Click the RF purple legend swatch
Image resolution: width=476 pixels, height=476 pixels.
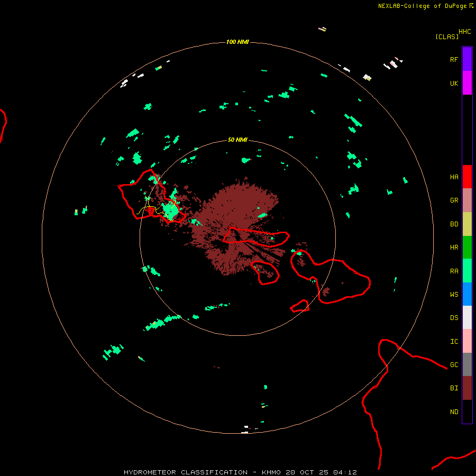pos(467,59)
